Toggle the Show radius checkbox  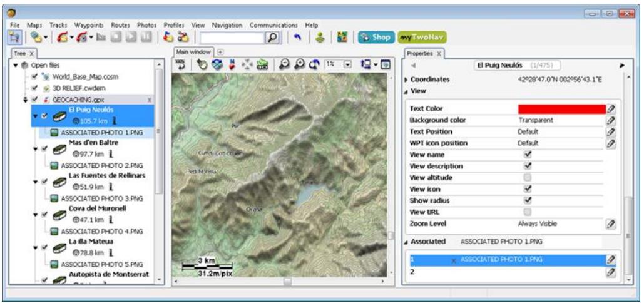528,200
